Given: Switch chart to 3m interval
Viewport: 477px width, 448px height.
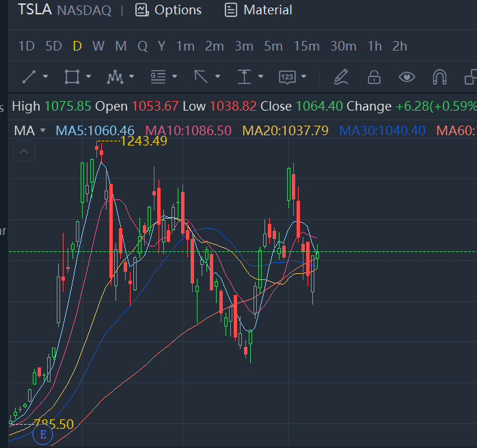Looking at the screenshot, I should tap(244, 46).
